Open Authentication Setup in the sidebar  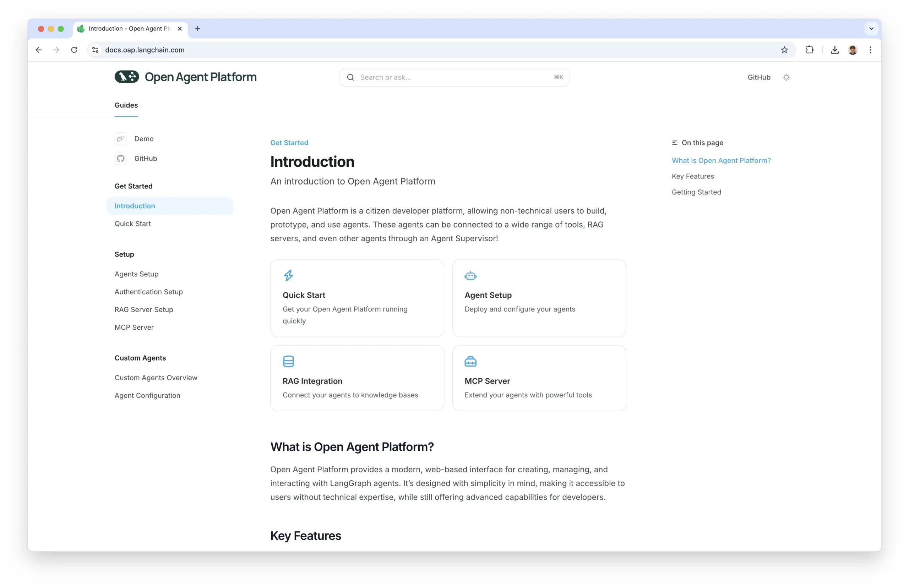click(x=148, y=292)
